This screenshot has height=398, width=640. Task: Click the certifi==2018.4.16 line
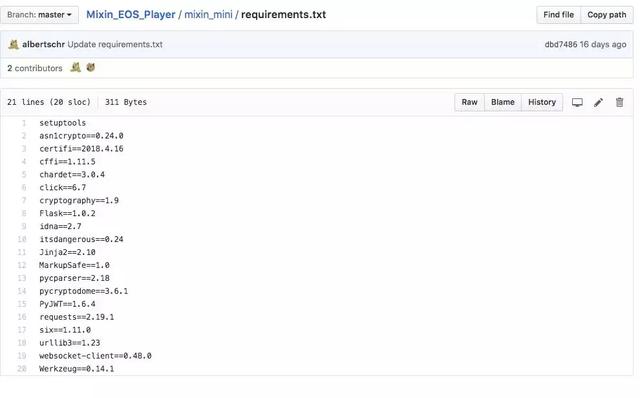81,149
